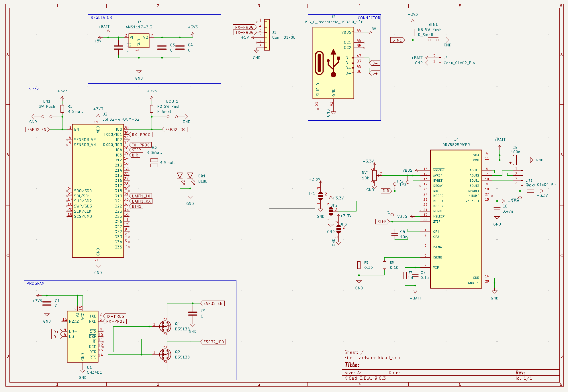Click the RV1 10k potentiometer symbol

pyautogui.click(x=374, y=175)
